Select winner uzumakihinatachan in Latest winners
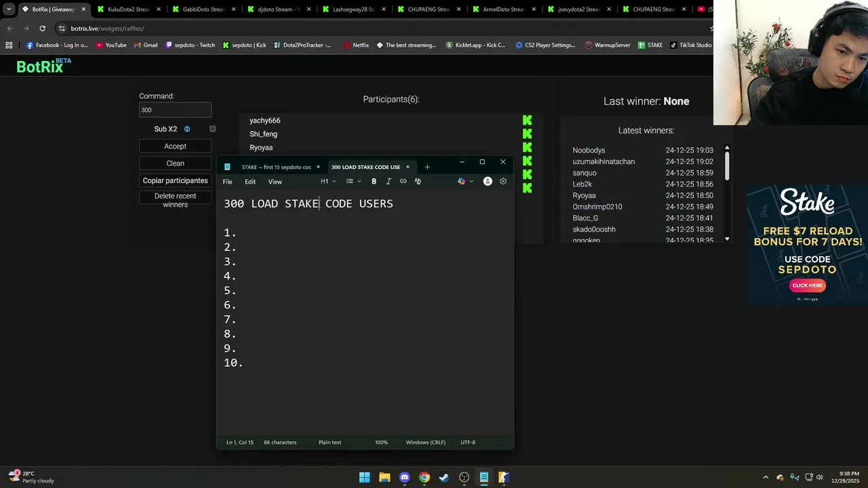 click(604, 162)
